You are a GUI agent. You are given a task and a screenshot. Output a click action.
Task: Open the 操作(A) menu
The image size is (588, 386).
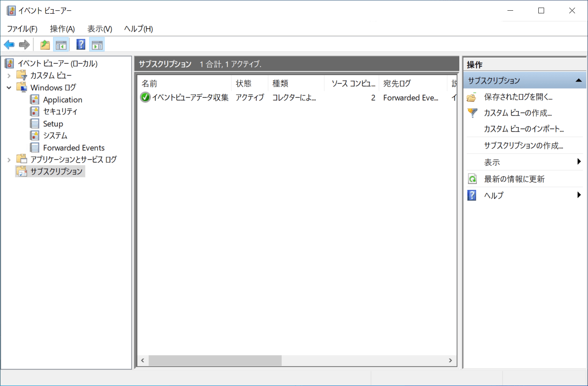point(62,29)
